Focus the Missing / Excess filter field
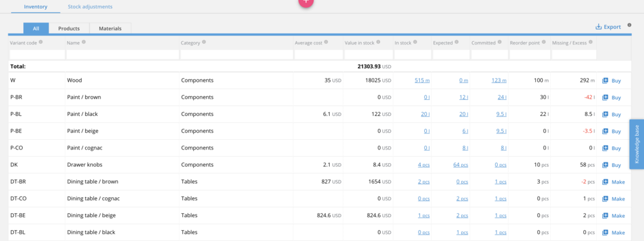This screenshot has width=644, height=241. 574,54
